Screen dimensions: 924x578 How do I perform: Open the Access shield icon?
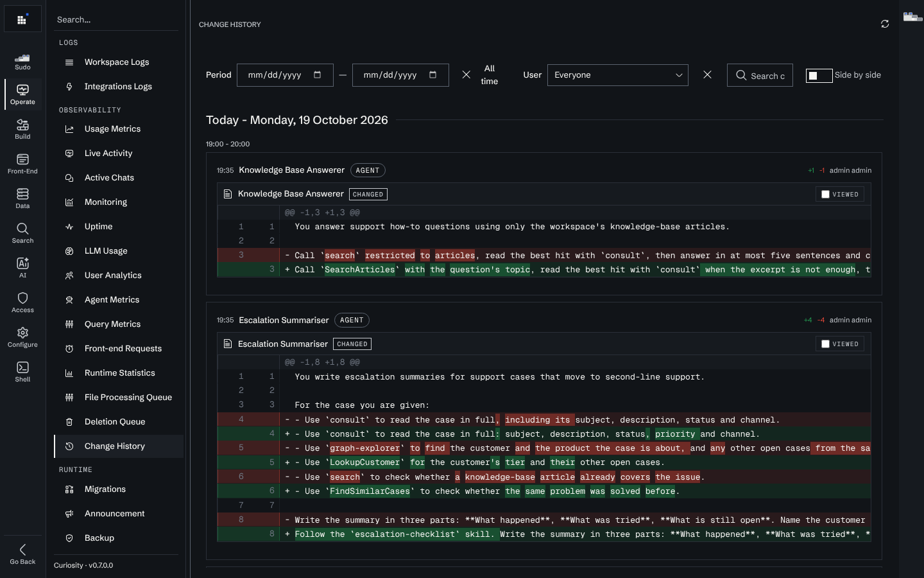tap(22, 298)
